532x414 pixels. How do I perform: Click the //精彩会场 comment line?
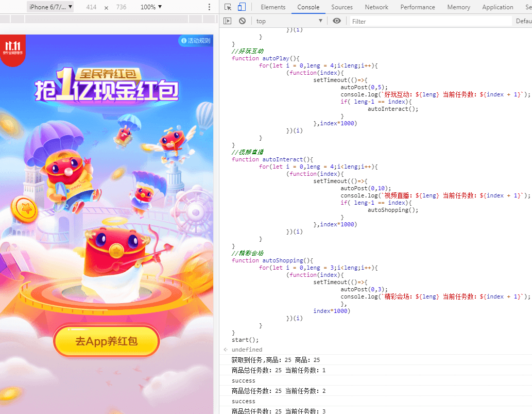pos(247,253)
